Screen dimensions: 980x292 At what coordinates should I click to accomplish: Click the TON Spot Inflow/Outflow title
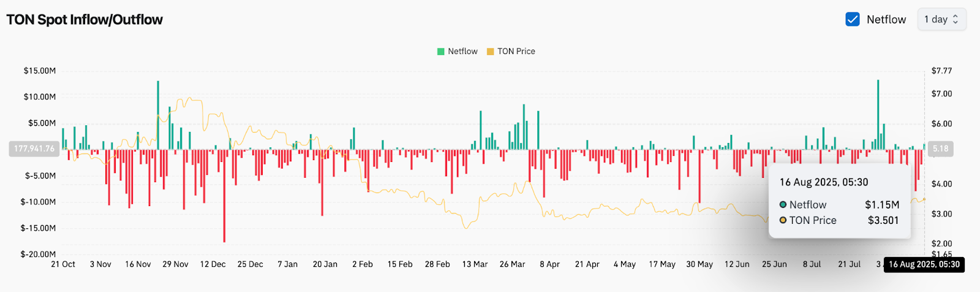85,20
